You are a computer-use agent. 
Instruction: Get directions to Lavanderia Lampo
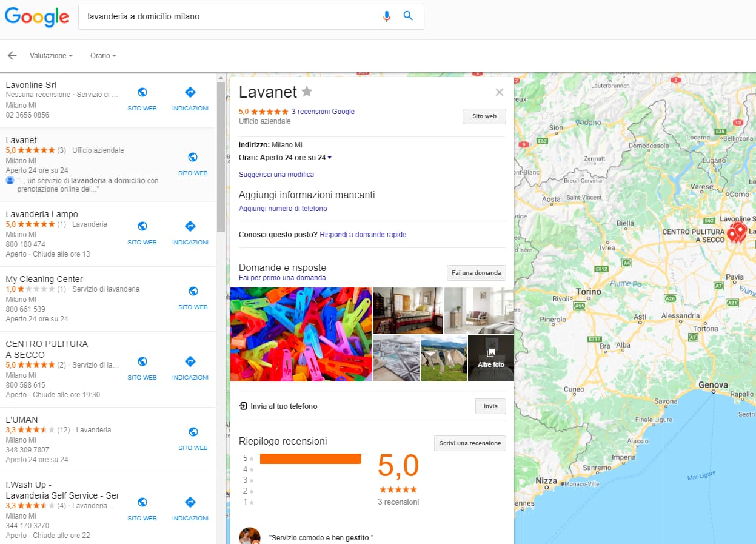coord(190,226)
